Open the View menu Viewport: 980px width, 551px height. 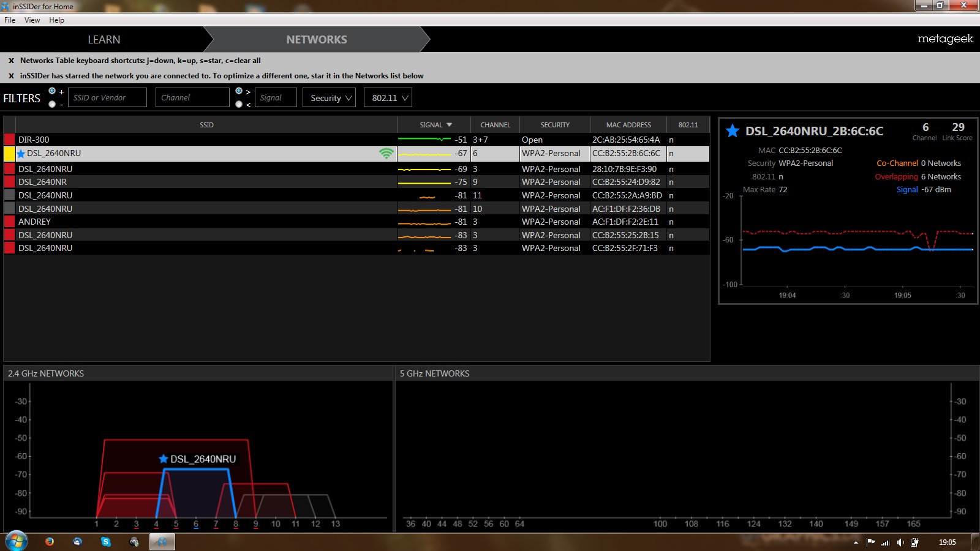tap(32, 20)
